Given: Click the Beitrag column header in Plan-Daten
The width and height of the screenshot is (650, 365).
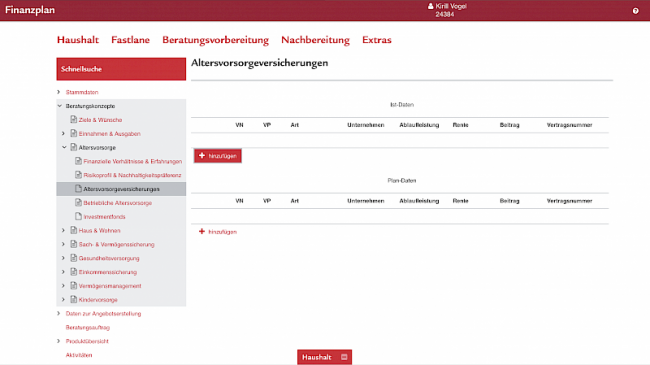Looking at the screenshot, I should [509, 201].
